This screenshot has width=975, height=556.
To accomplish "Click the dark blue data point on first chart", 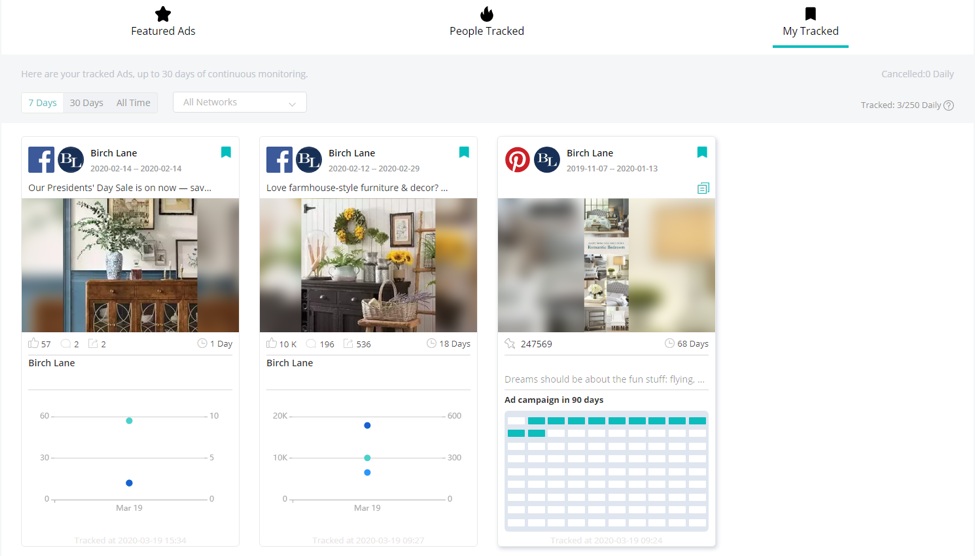I will [x=129, y=483].
